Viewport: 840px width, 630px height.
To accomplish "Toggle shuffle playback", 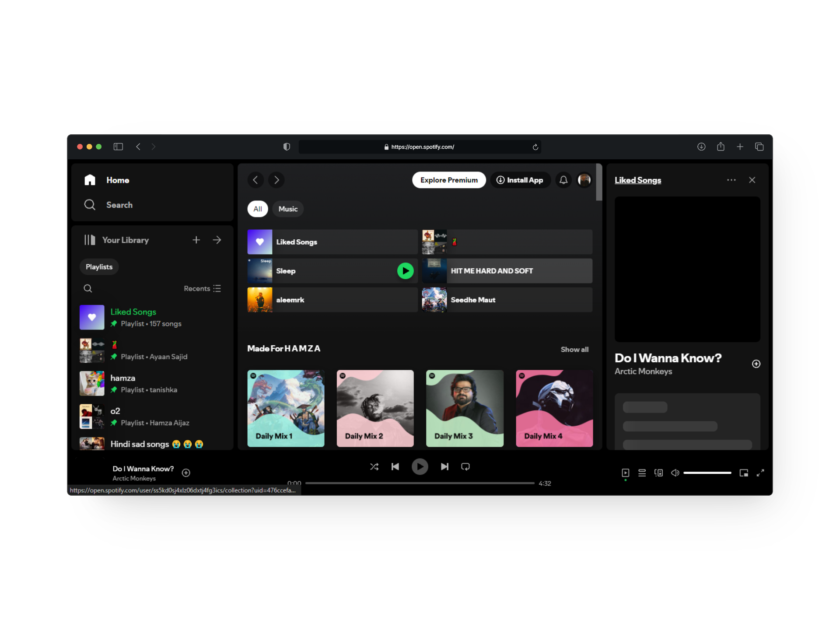I will point(374,466).
